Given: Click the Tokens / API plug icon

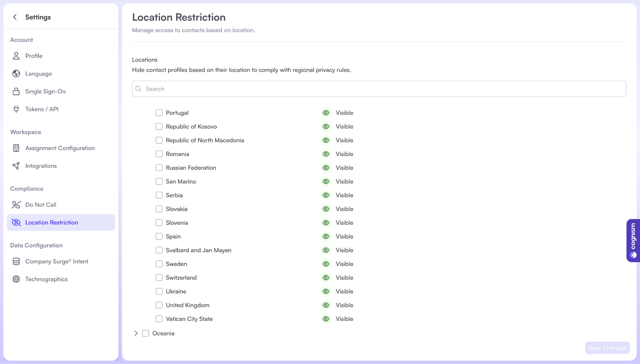Looking at the screenshot, I should [16, 109].
